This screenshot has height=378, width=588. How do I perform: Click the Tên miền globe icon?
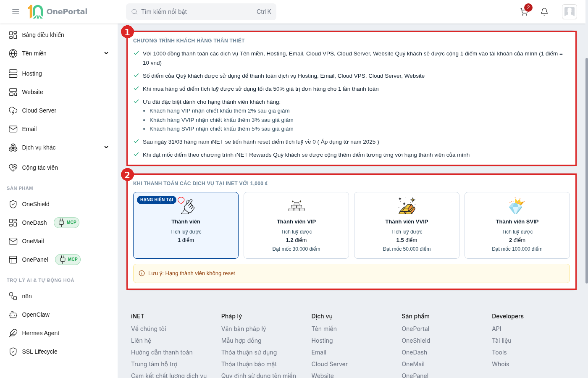tap(13, 53)
